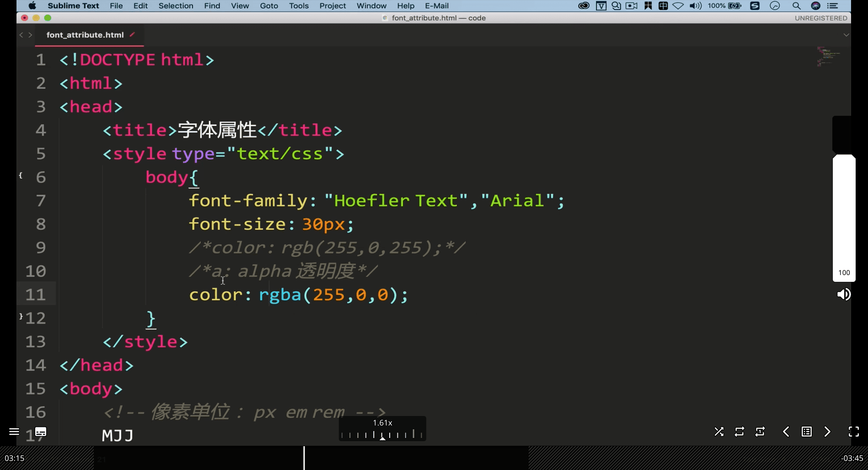Click "Hoefler Text" string on line 7
The height and width of the screenshot is (470, 868).
click(396, 200)
